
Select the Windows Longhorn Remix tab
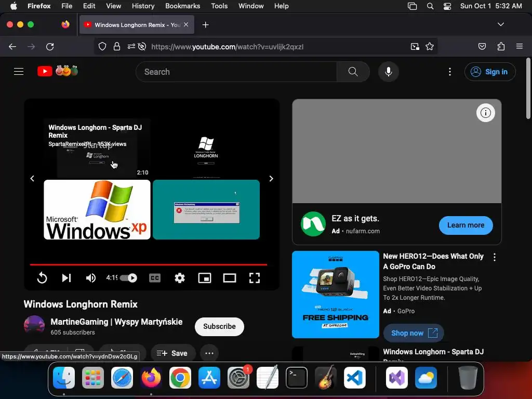[x=137, y=25]
